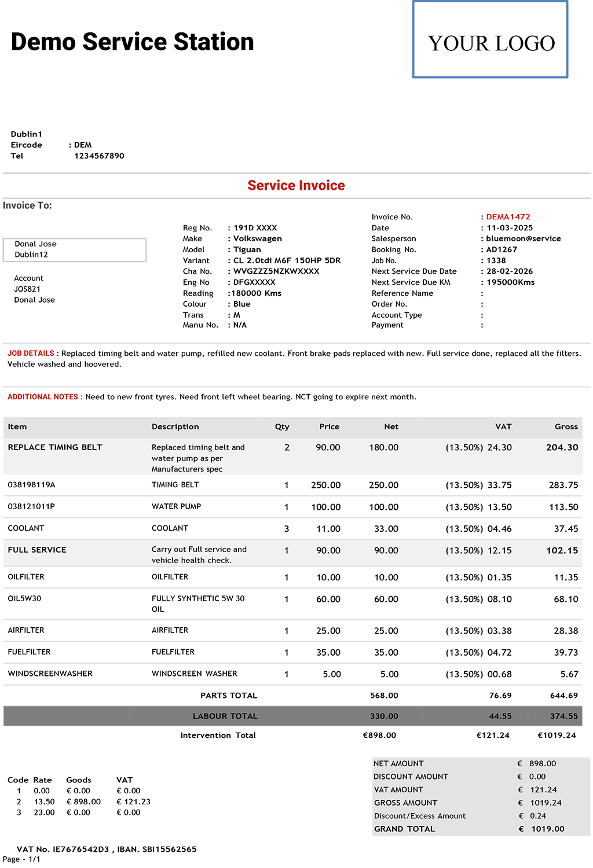
Task: Select part number 038198119A
Action: [x=31, y=485]
